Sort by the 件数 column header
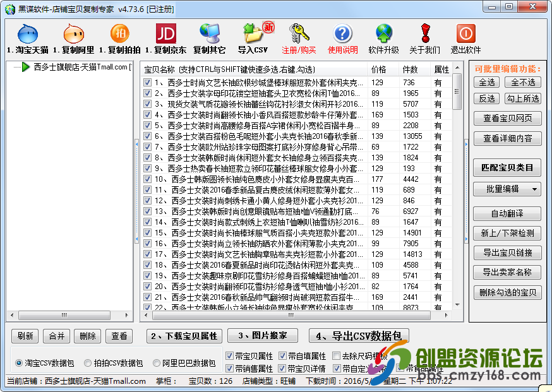 point(414,69)
